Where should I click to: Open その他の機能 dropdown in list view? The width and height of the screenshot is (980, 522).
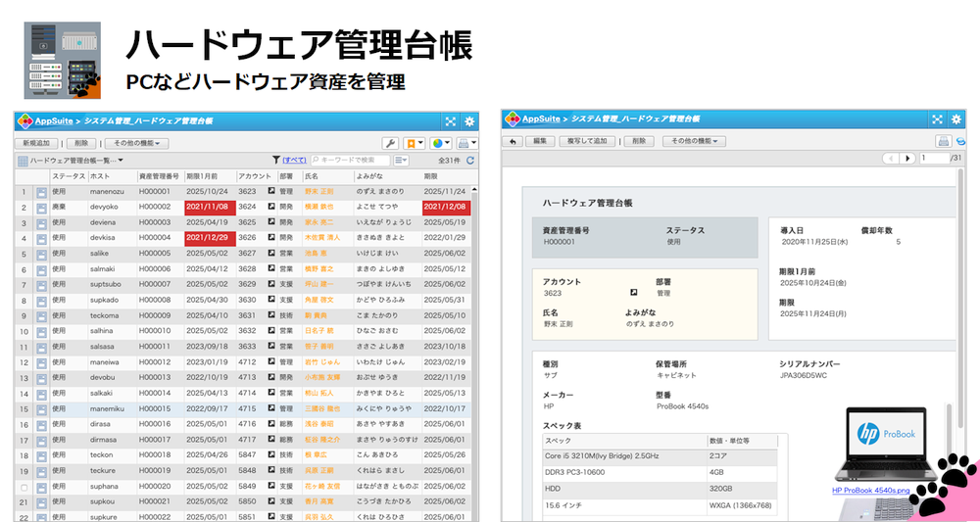[x=135, y=143]
